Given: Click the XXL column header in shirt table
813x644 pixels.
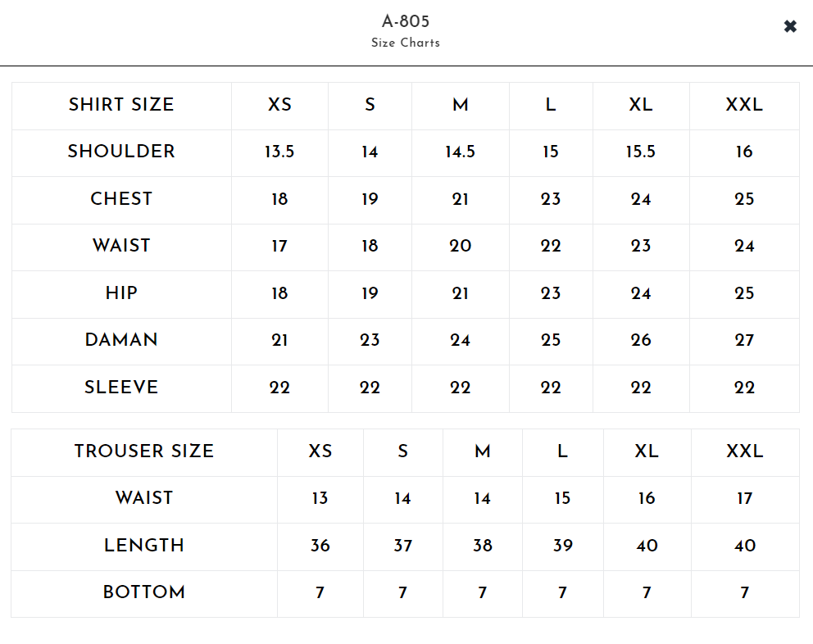Looking at the screenshot, I should [x=744, y=105].
